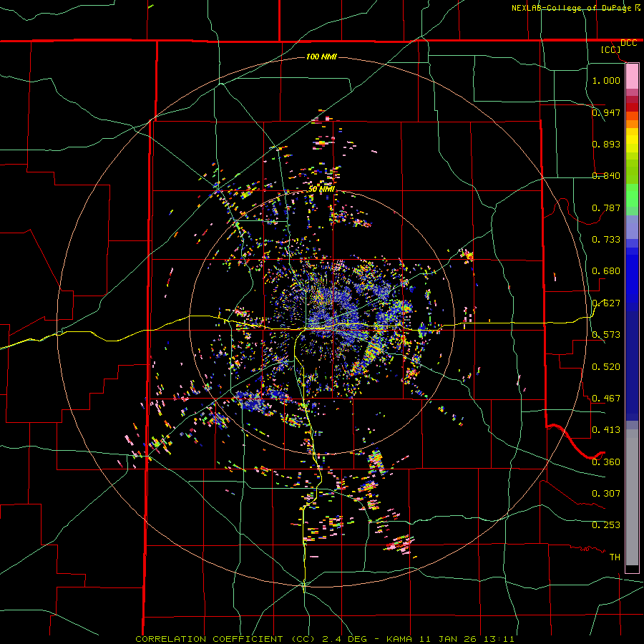Screen dimensions: 644x644
Task: Select the 0.573 legend value
Action: click(606, 335)
